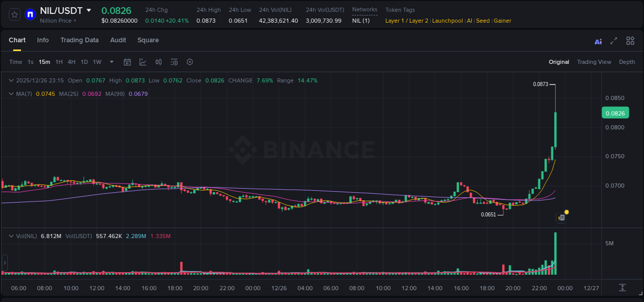Viewport: 644px width, 302px height.
Task: Expand the timeframe options arrow
Action: click(111, 62)
